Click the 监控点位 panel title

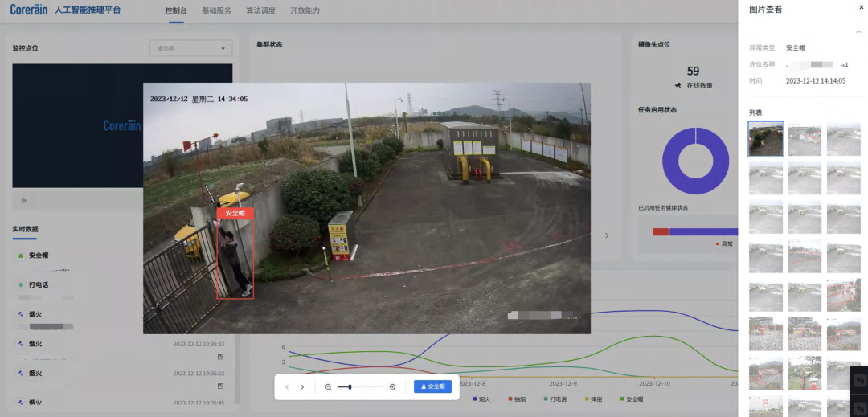click(26, 48)
